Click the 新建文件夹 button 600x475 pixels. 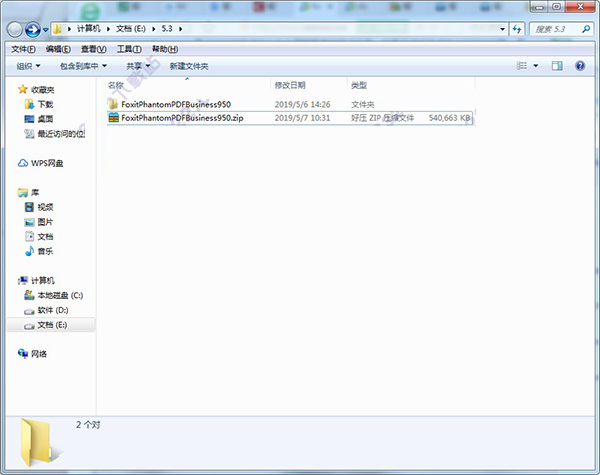189,66
